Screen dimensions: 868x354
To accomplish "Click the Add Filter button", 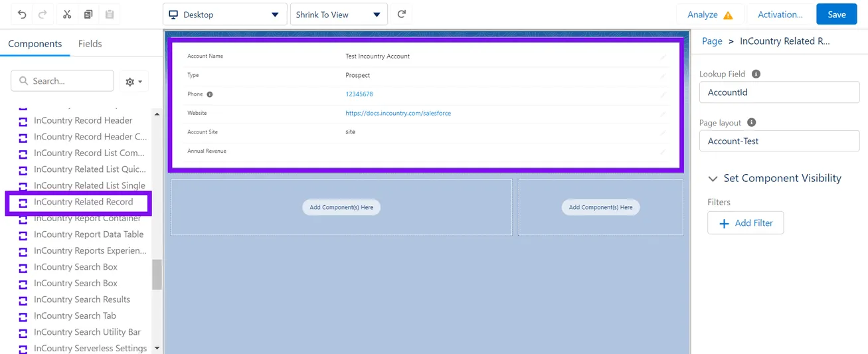I will [745, 223].
